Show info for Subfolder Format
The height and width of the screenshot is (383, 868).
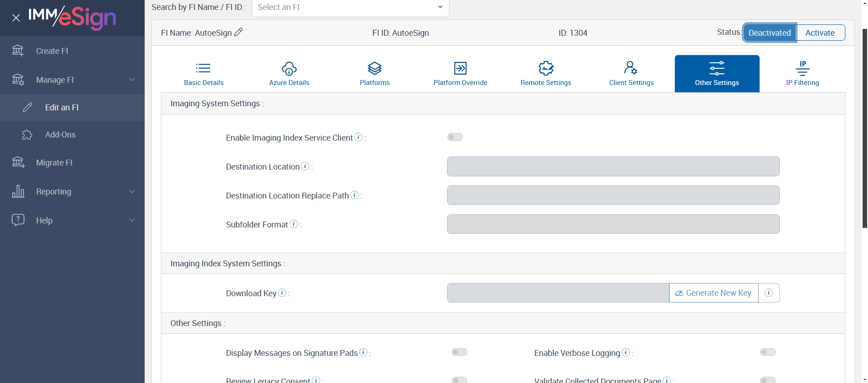point(294,224)
